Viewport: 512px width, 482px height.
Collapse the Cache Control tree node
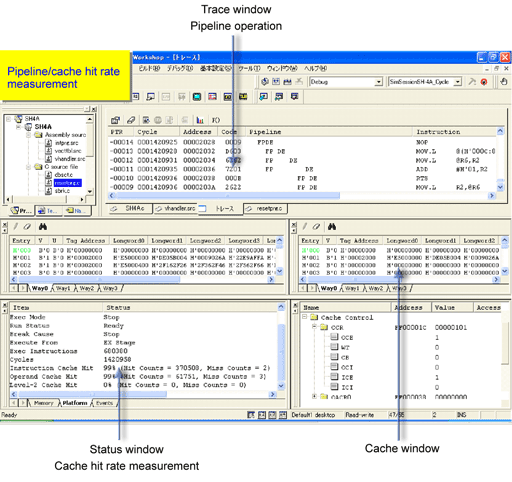tap(305, 317)
